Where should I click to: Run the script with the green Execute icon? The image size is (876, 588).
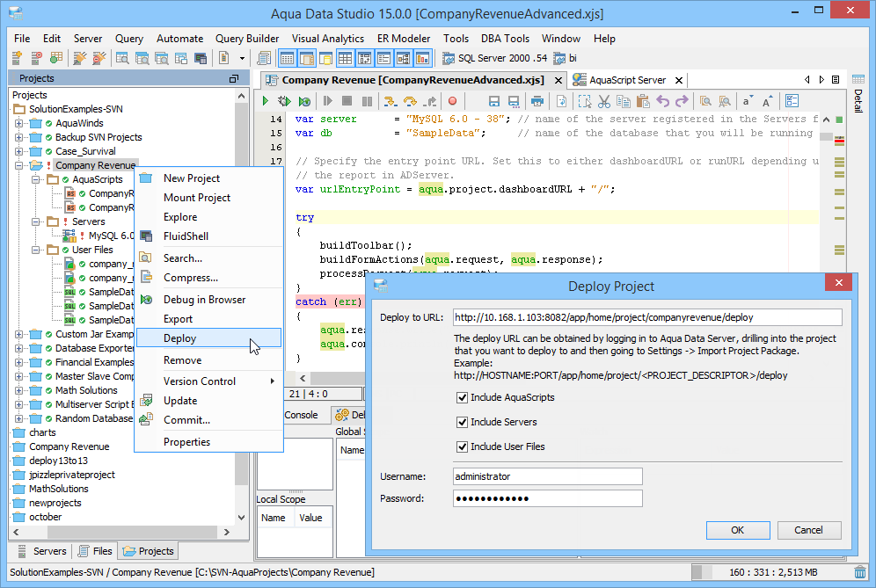tap(266, 101)
